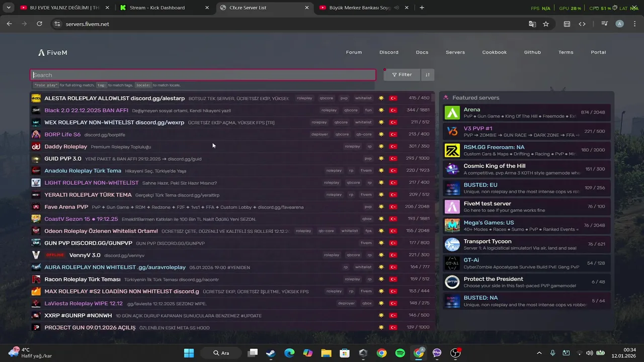Image resolution: width=644 pixels, height=362 pixels.
Task: Open the Odeon Roleplay Özlenen Whitelist server
Action: (x=232, y=231)
